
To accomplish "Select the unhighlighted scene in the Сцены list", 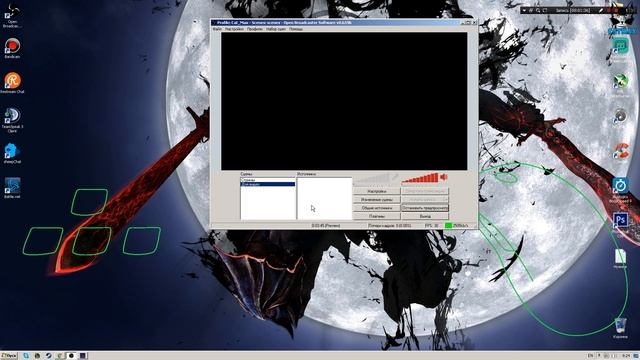I will [268, 180].
